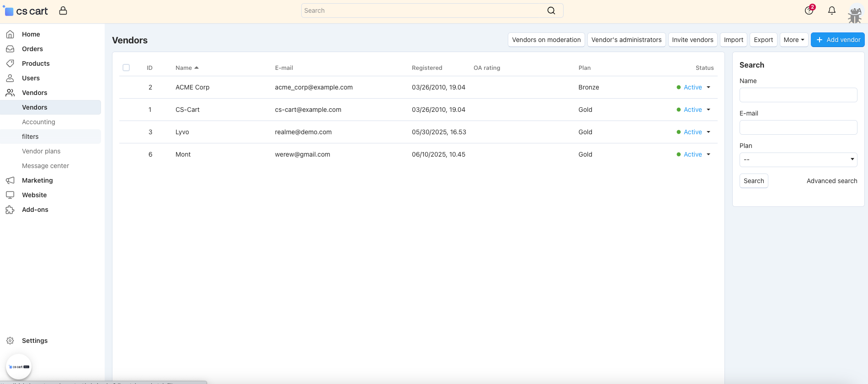This screenshot has width=868, height=384.
Task: Select the filters submenu item
Action: [30, 137]
